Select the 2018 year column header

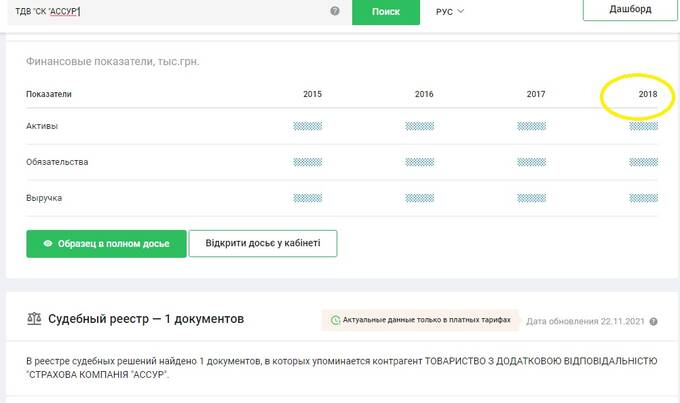coord(647,94)
